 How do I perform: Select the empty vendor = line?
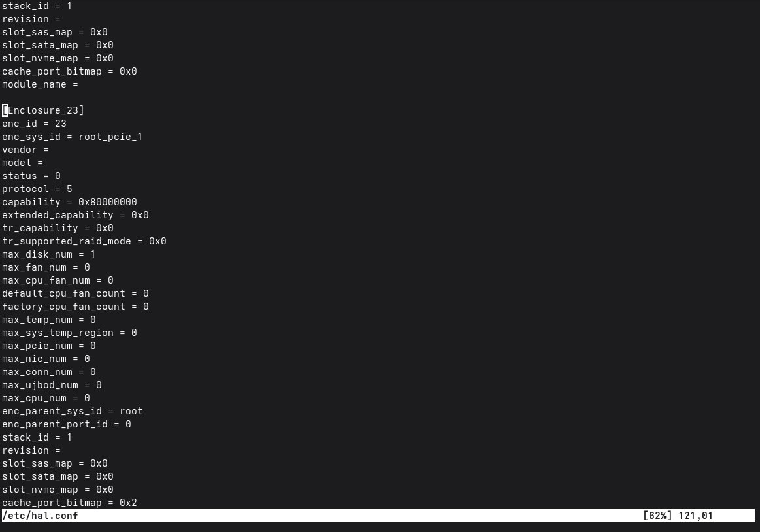click(25, 150)
